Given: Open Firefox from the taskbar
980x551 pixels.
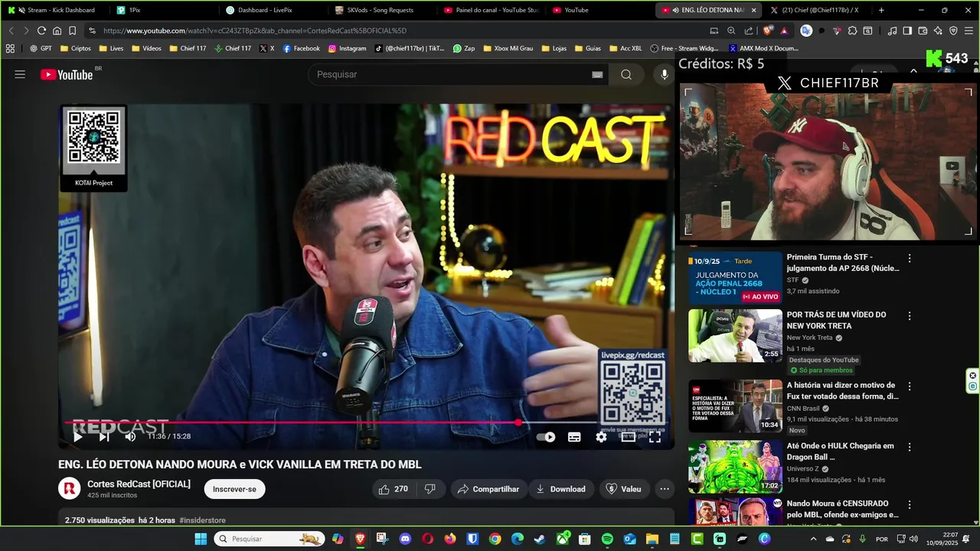Looking at the screenshot, I should click(x=450, y=539).
